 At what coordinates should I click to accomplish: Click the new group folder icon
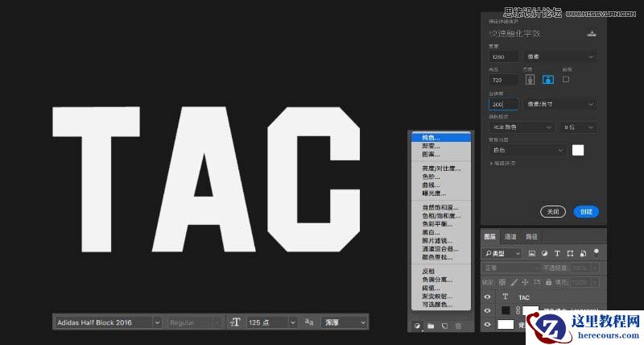431,326
